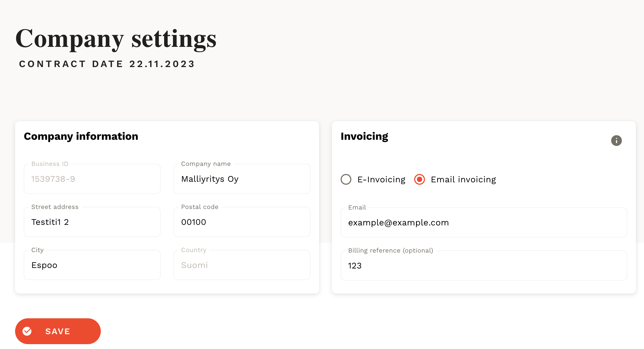Select the E-Invoicing radio button
Image resolution: width=644 pixels, height=349 pixels.
pyautogui.click(x=346, y=179)
